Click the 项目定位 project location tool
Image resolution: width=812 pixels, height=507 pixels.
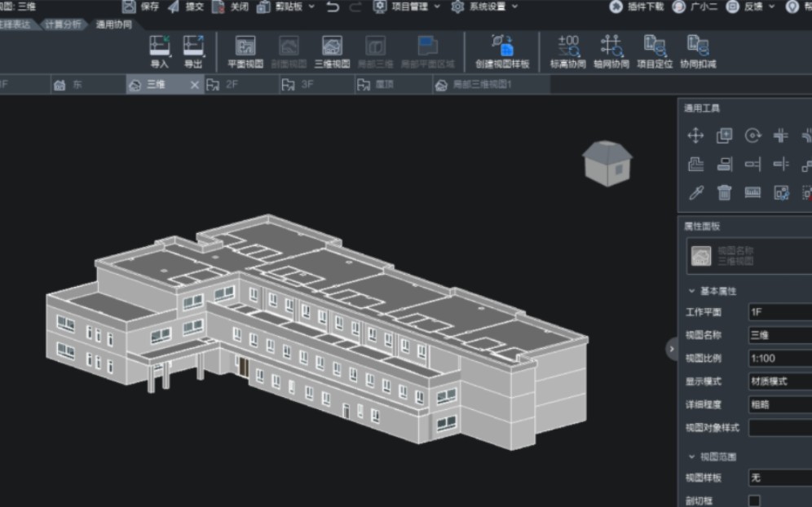click(x=655, y=52)
